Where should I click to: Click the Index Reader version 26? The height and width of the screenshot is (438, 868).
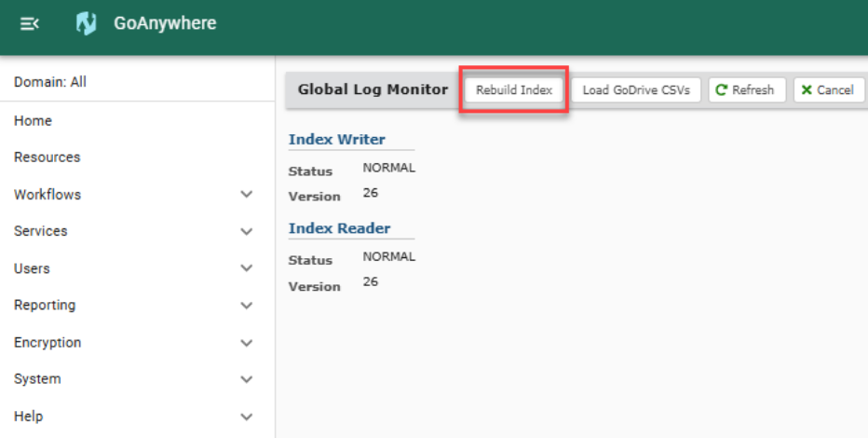pyautogui.click(x=371, y=281)
